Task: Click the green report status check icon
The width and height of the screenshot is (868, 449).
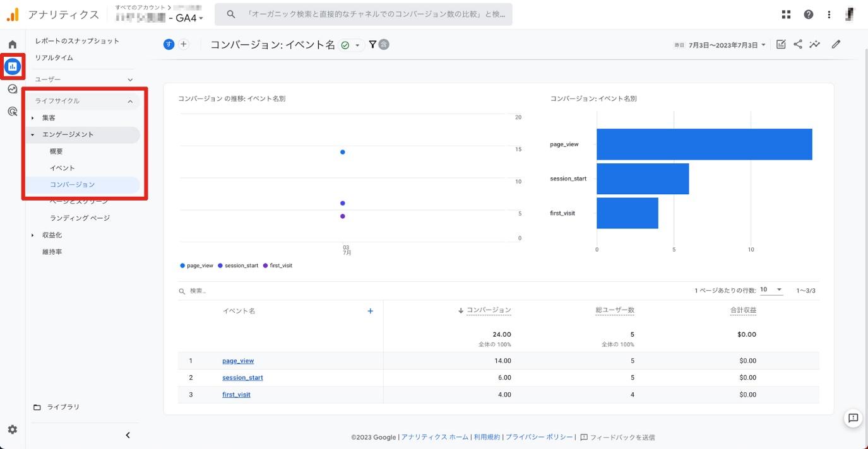Action: pyautogui.click(x=345, y=45)
